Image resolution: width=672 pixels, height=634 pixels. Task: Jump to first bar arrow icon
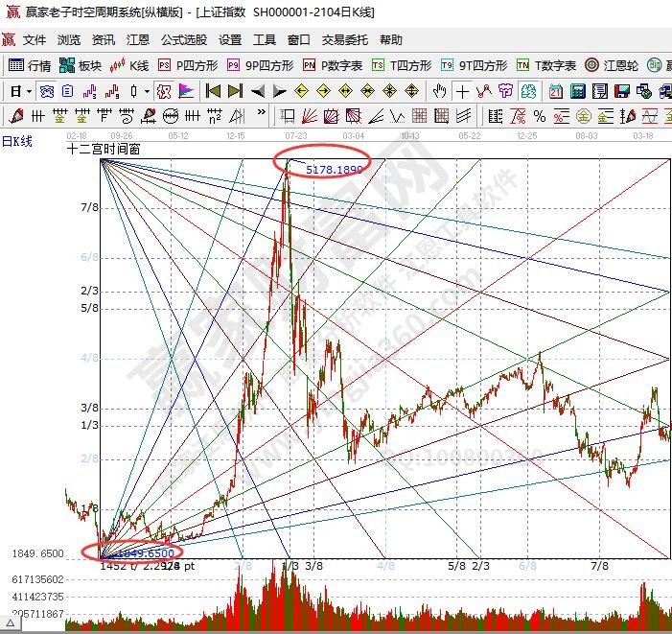tap(213, 91)
